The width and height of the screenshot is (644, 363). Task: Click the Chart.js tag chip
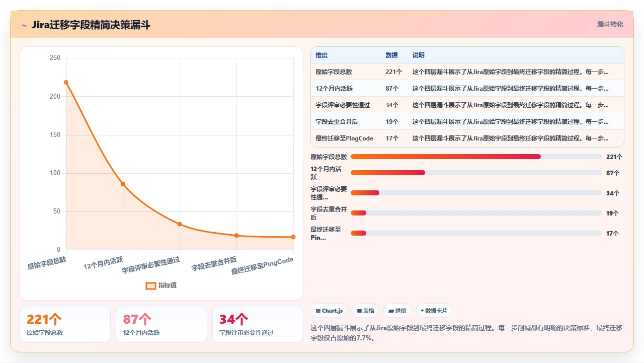click(329, 311)
